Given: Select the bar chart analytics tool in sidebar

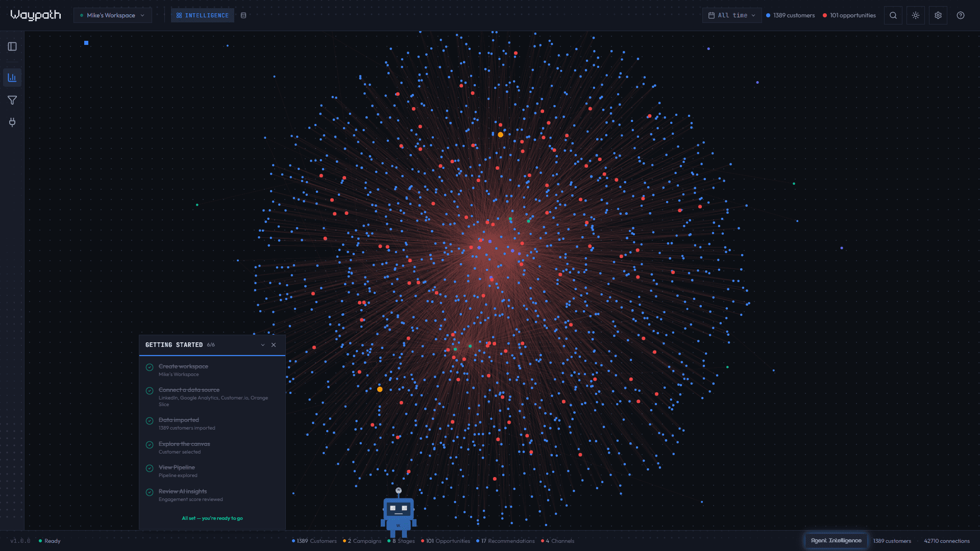Looking at the screenshot, I should 12,78.
